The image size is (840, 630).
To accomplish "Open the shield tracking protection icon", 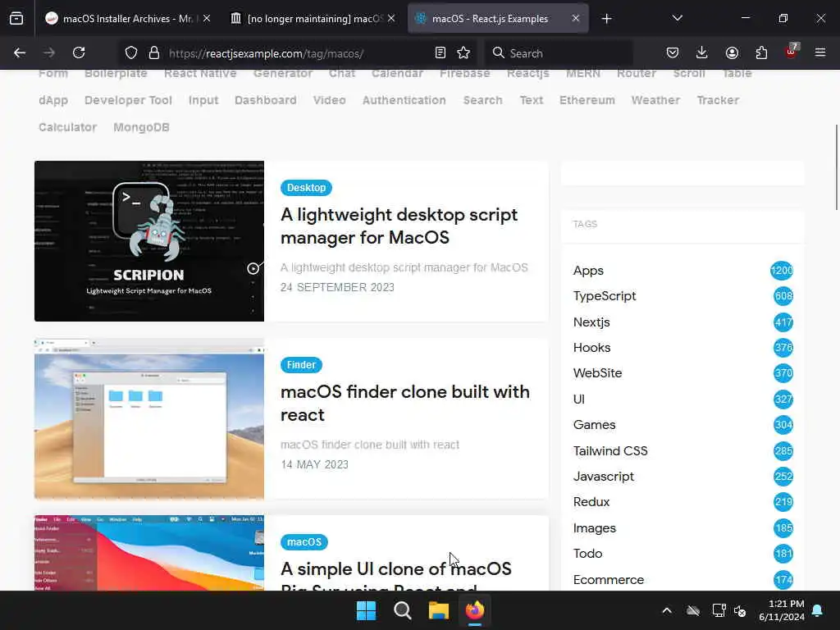I will tap(131, 53).
